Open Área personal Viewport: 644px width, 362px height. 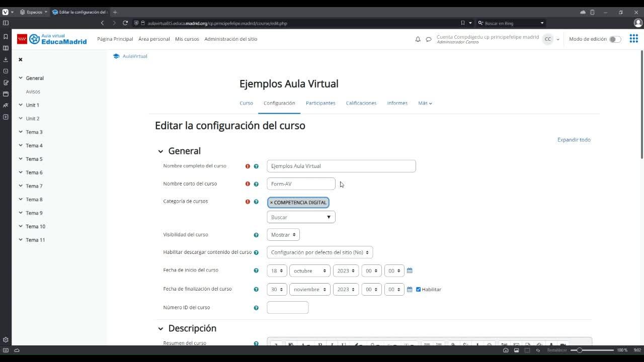(154, 39)
